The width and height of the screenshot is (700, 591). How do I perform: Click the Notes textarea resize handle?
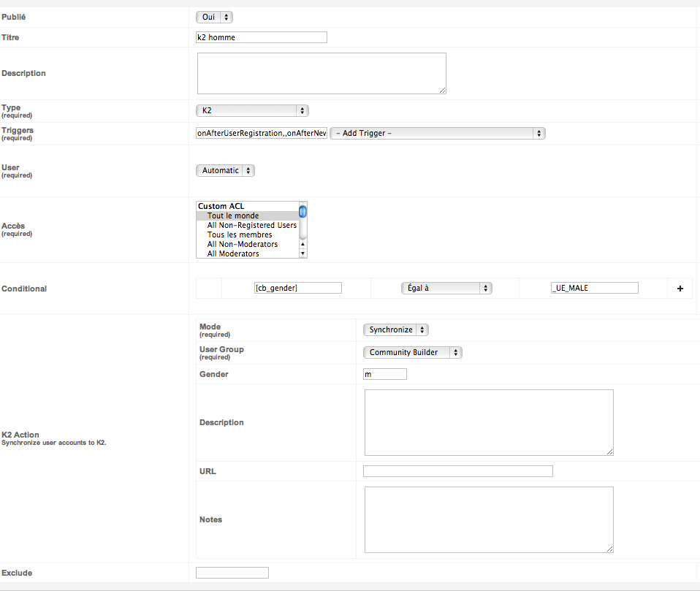click(610, 549)
